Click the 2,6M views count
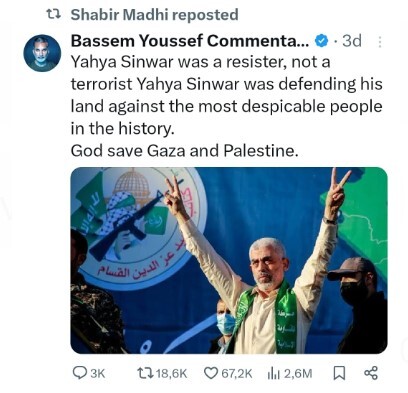Screen dimensions: 408x393 (x=298, y=374)
